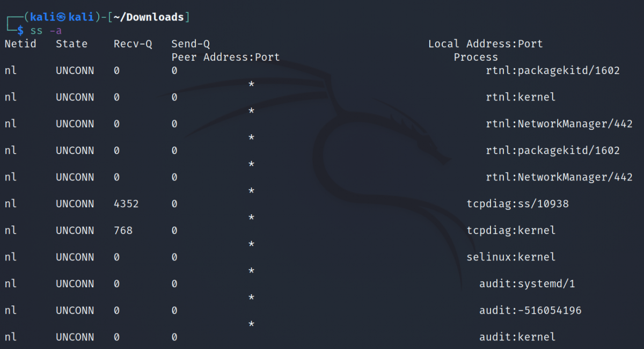This screenshot has width=644, height=349.
Task: Click the ~/Downloads path in the prompt
Action: point(148,17)
